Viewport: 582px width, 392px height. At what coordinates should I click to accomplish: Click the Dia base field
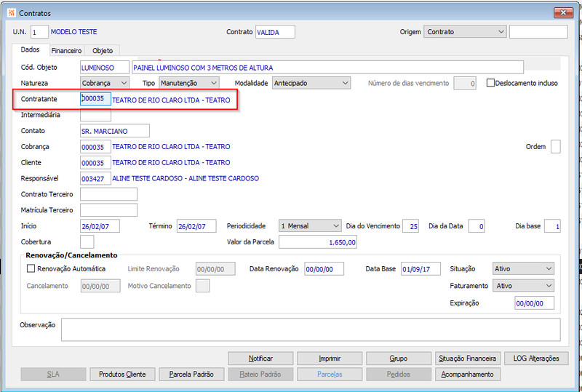tap(552, 226)
